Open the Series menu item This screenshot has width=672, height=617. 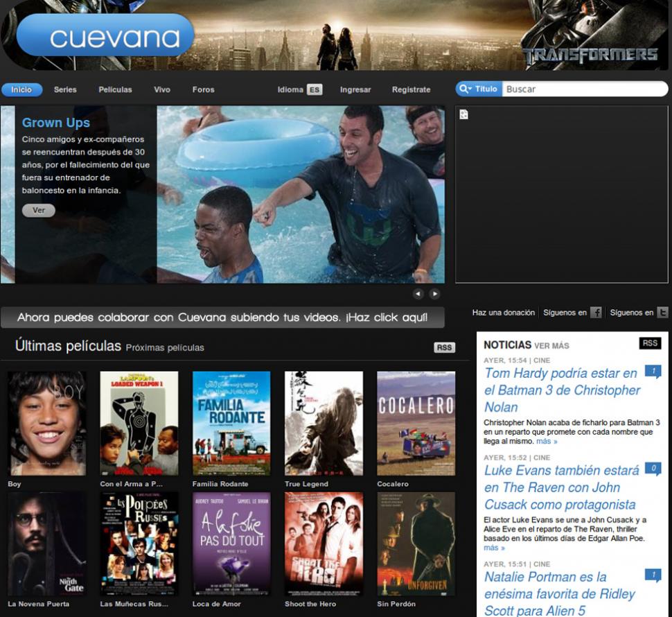(65, 89)
